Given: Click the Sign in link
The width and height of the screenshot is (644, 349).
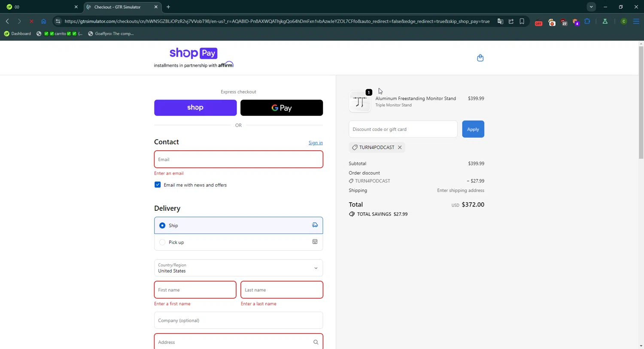Looking at the screenshot, I should tap(316, 143).
